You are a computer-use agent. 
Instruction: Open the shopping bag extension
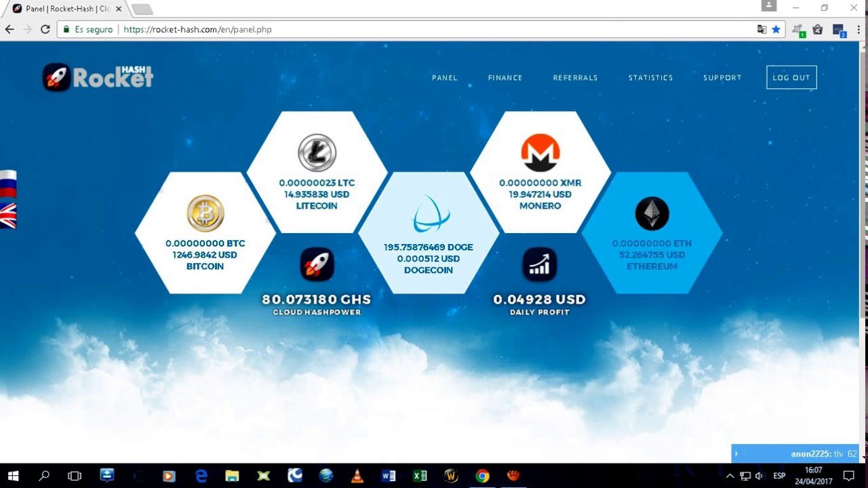point(817,29)
